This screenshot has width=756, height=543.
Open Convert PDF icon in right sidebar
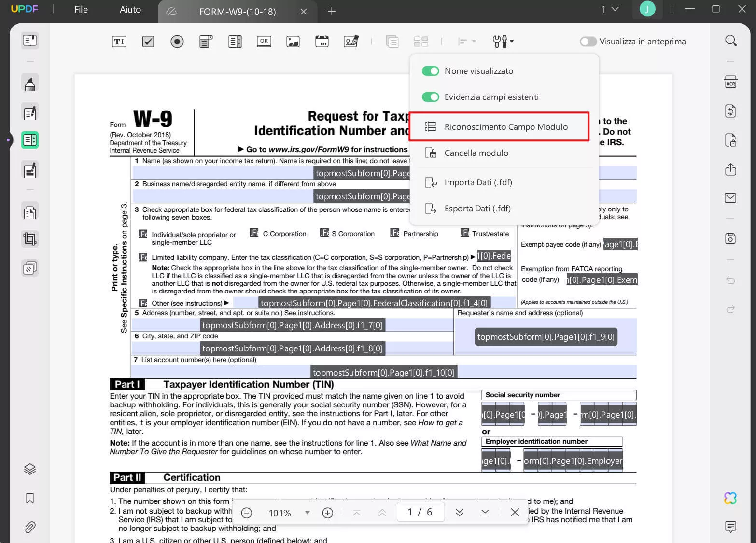point(731,111)
